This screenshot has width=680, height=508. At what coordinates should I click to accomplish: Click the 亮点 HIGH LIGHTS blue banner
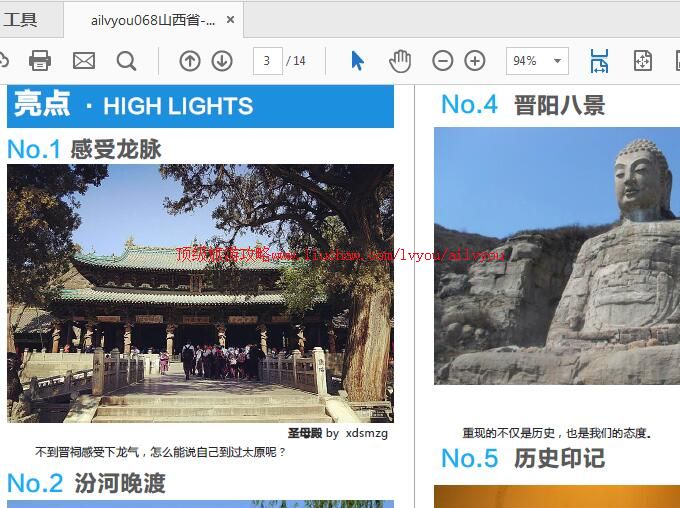[200, 106]
